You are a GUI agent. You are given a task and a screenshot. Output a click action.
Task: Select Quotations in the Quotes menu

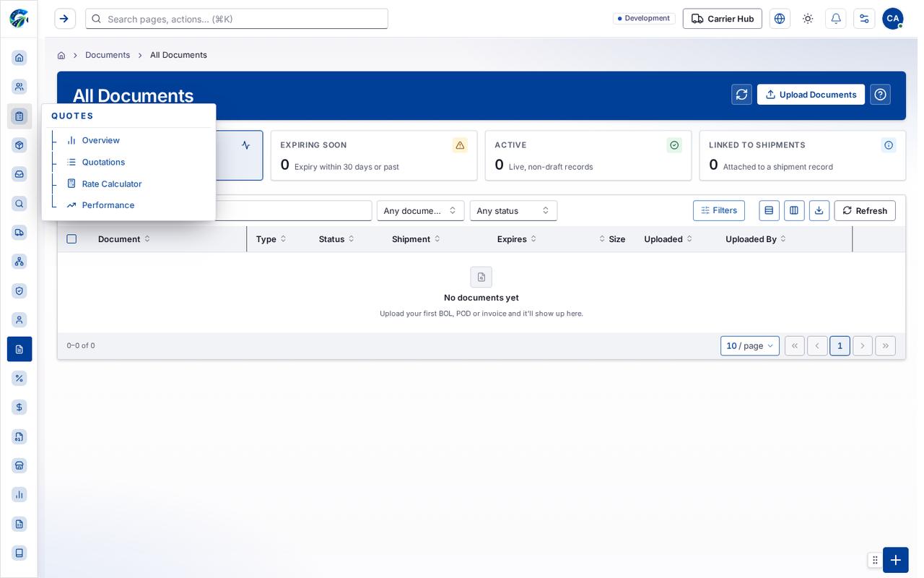(103, 162)
